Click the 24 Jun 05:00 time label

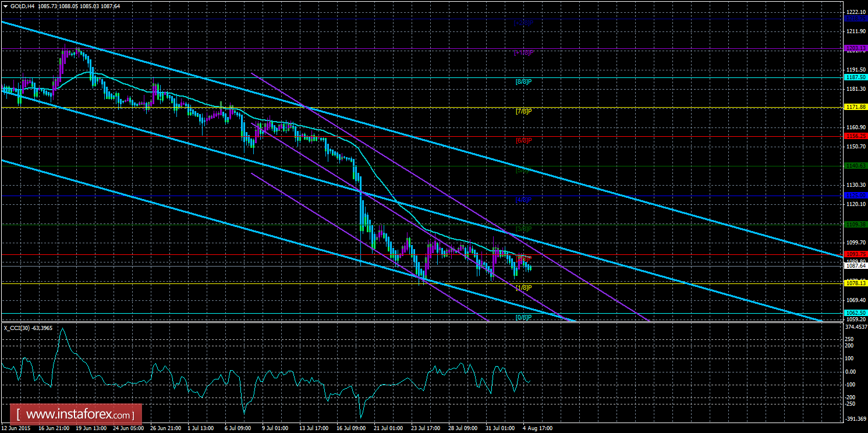pos(129,428)
